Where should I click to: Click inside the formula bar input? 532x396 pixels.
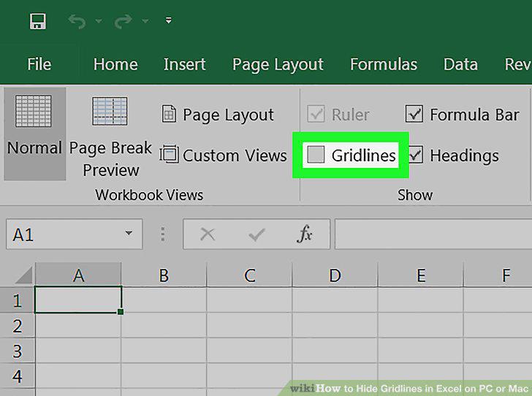point(433,234)
